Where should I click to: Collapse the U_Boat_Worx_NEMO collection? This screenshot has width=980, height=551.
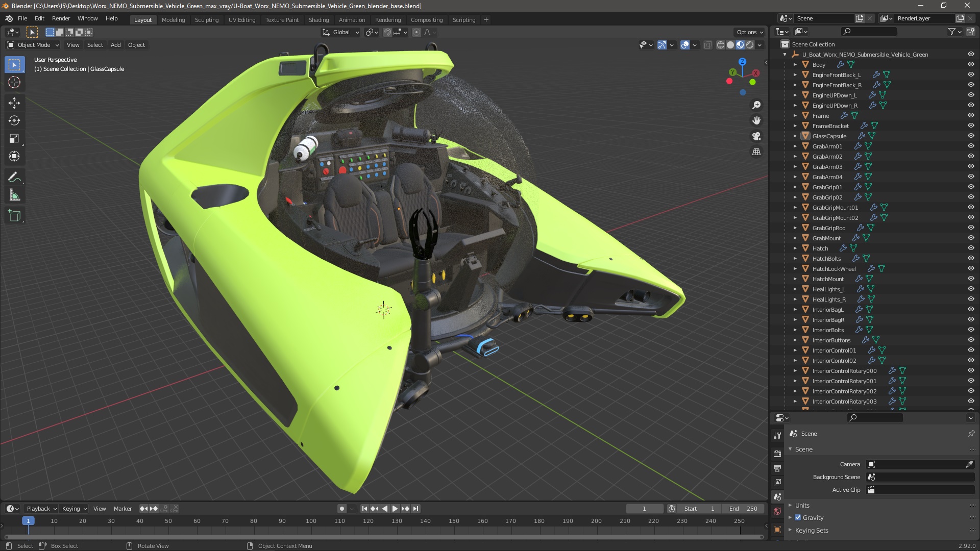tap(785, 54)
